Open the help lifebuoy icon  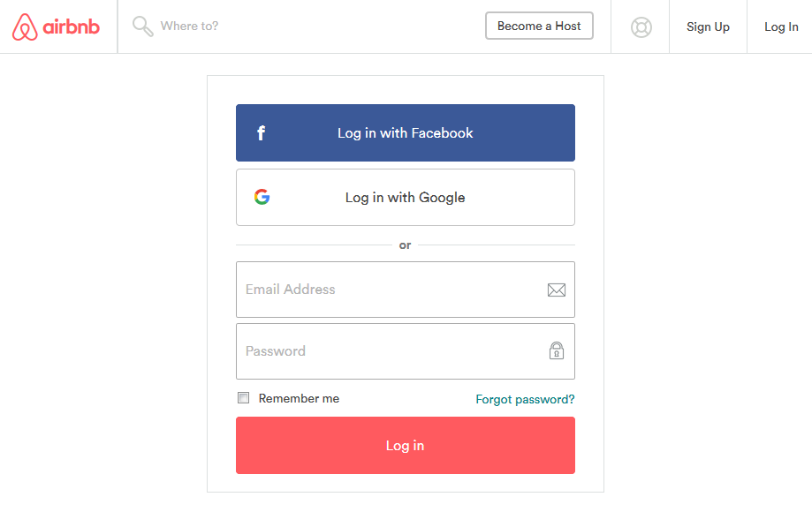[x=641, y=27]
